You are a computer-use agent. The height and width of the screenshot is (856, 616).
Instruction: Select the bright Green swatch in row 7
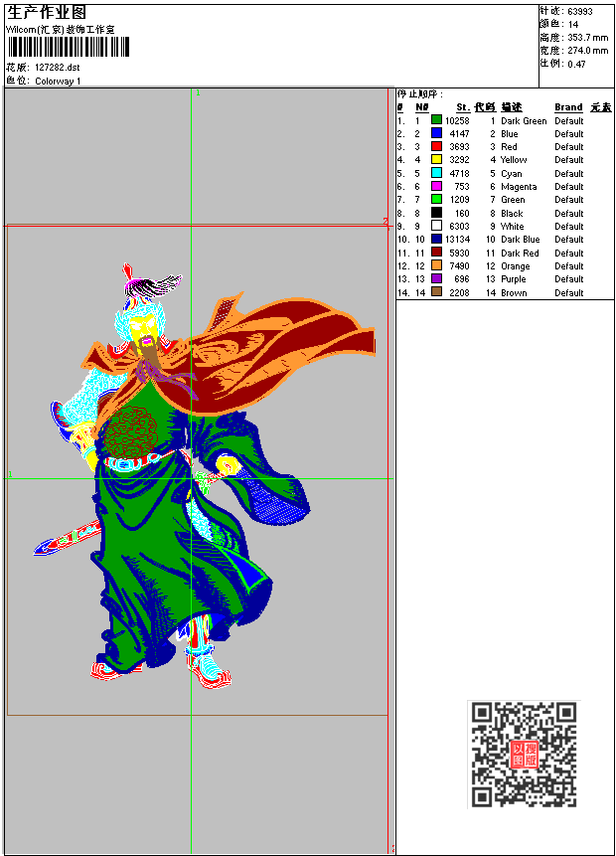[x=436, y=199]
